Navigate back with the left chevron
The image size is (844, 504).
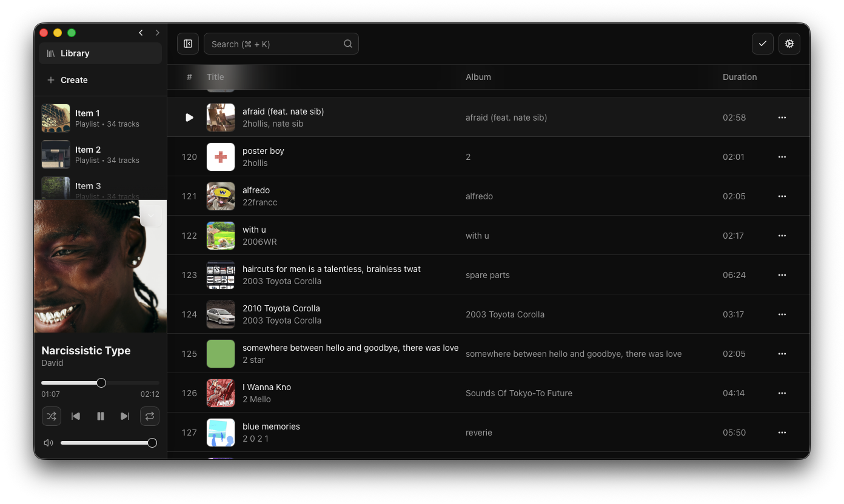141,33
